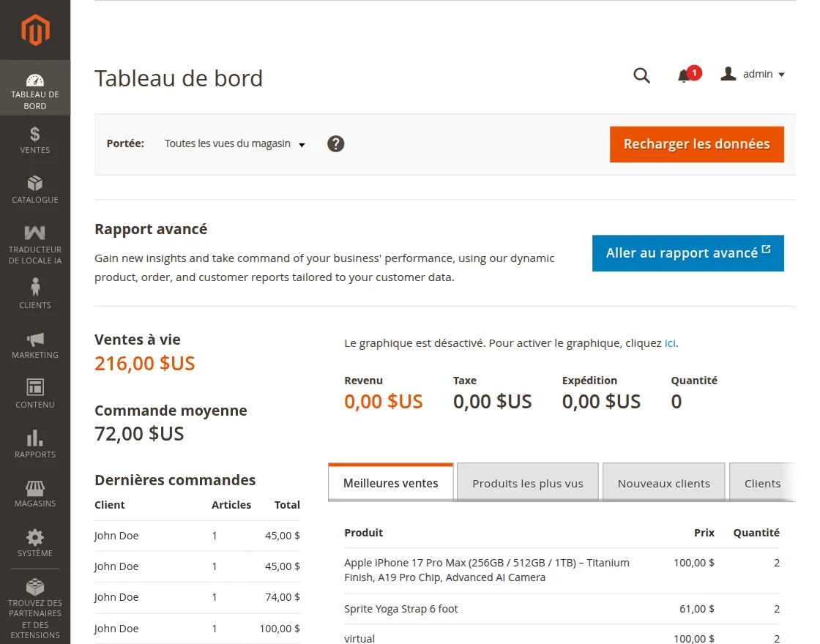Open Traducteur de Locale IA
This screenshot has height=644, width=820.
click(x=35, y=244)
